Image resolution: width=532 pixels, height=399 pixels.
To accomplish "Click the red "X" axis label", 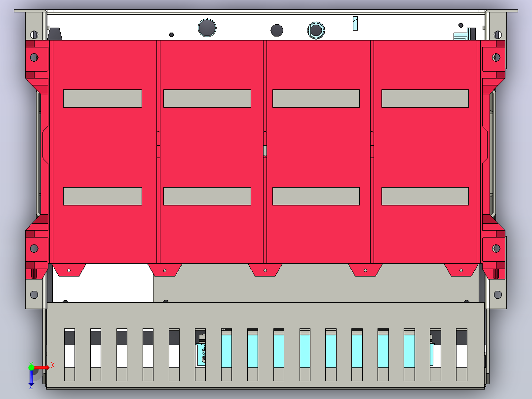I will pos(53,365).
